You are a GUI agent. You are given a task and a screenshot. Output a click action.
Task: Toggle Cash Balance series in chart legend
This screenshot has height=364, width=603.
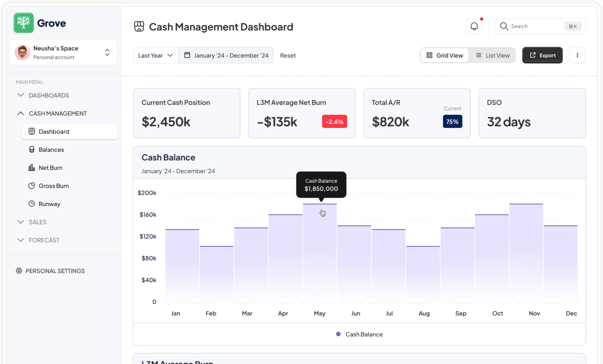[359, 334]
